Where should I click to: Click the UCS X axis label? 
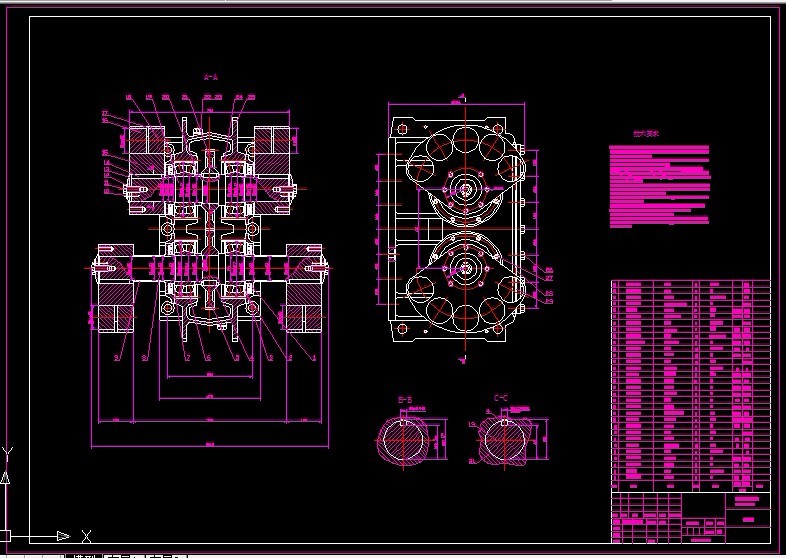click(x=86, y=536)
